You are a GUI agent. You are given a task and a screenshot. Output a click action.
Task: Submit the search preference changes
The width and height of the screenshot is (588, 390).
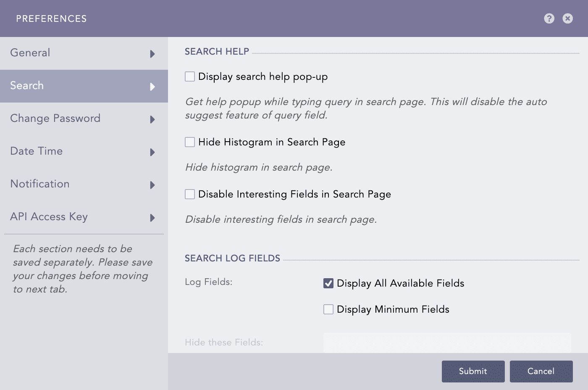pos(472,372)
